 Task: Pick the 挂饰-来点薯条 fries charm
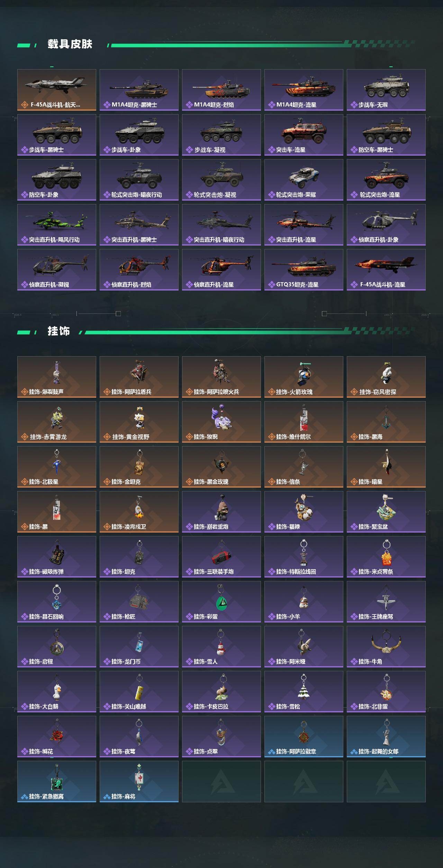386,557
